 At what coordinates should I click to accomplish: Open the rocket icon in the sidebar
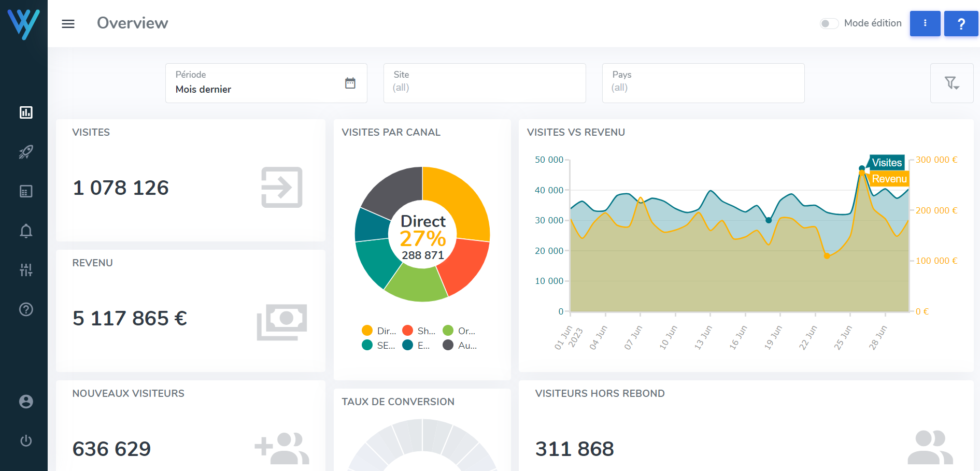(26, 152)
